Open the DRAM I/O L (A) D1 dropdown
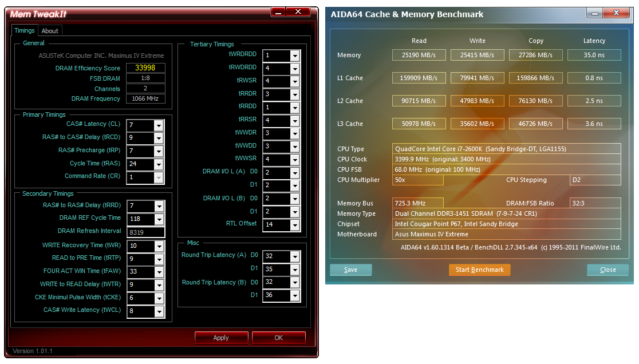This screenshot has height=364, width=639. point(295,186)
